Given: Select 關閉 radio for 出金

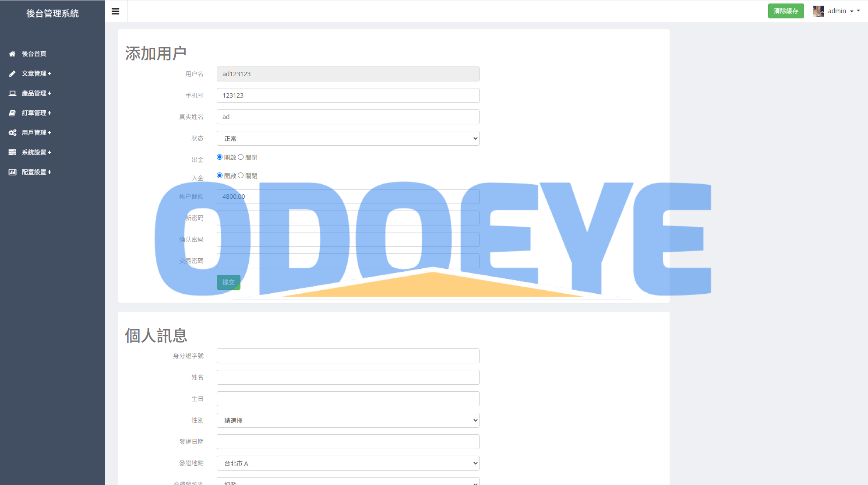Looking at the screenshot, I should click(240, 157).
